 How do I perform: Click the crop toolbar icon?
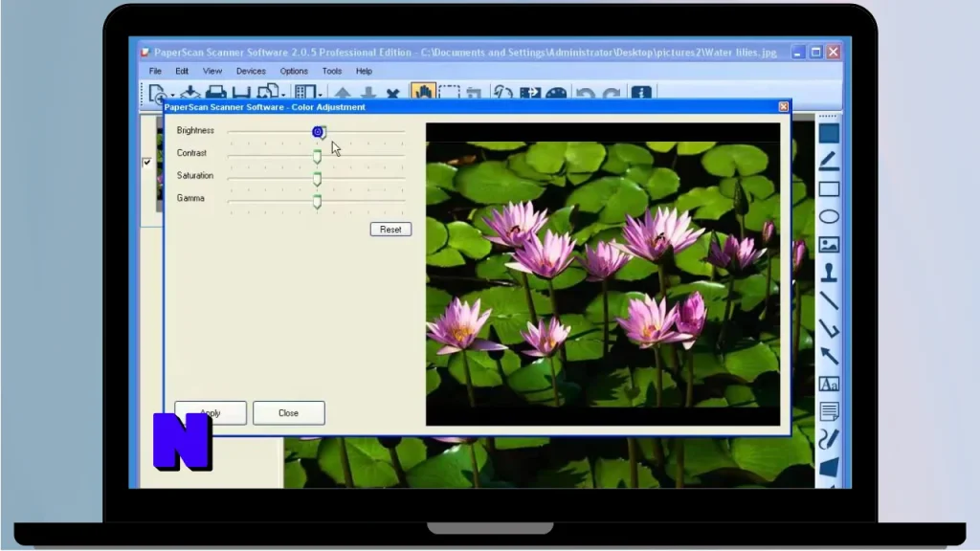tap(474, 93)
